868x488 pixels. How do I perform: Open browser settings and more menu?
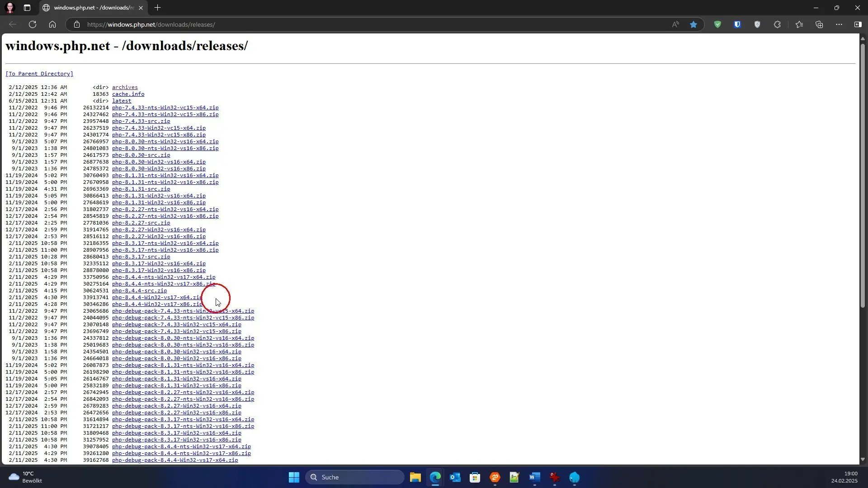pos(839,24)
